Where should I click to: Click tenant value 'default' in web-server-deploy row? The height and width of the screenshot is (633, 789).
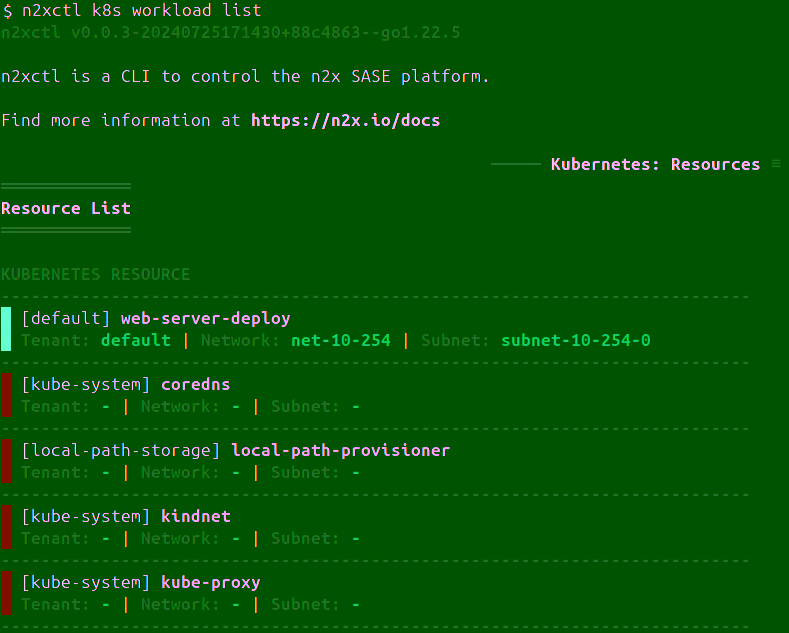(135, 341)
